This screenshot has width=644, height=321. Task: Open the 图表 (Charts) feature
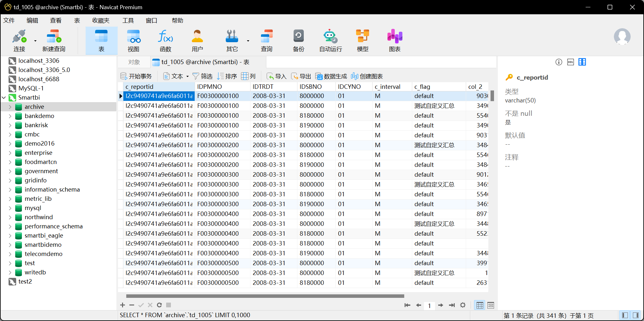tap(394, 40)
